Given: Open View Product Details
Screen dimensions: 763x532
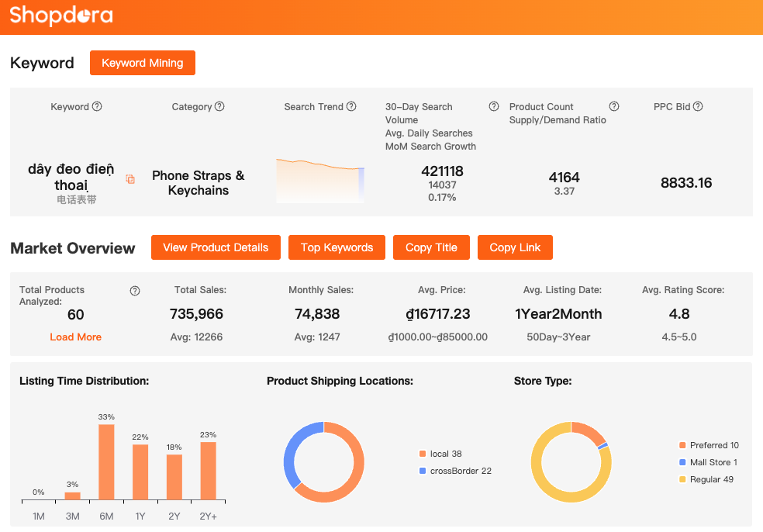Looking at the screenshot, I should point(216,247).
